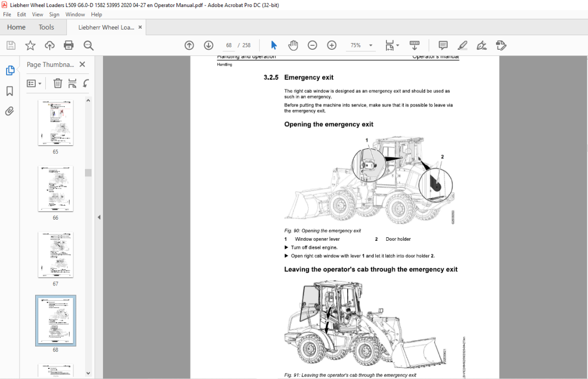The height and width of the screenshot is (379, 588).
Task: Activate the hand pan tool
Action: click(x=293, y=45)
